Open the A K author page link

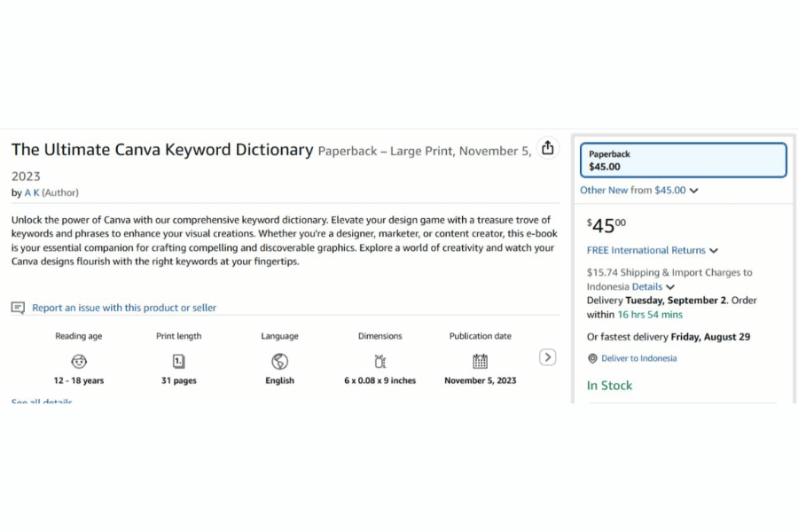point(31,192)
